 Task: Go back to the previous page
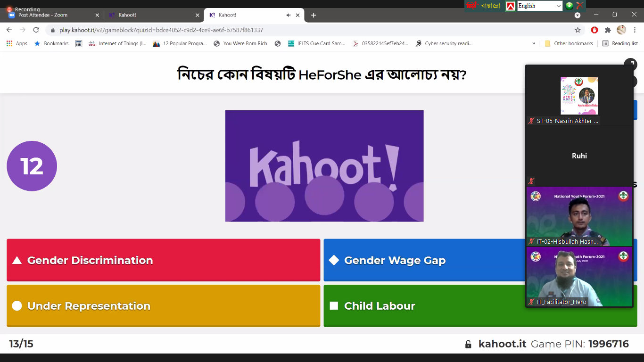[9, 30]
